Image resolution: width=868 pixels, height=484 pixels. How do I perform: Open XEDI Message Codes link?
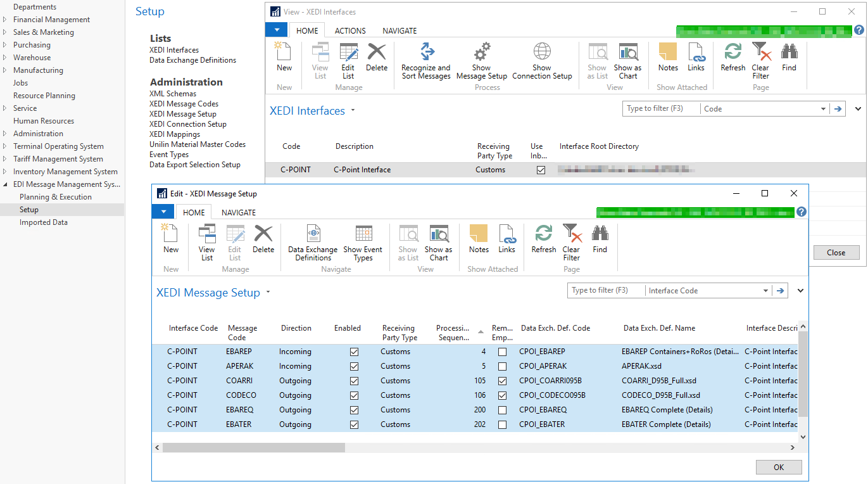pos(184,104)
